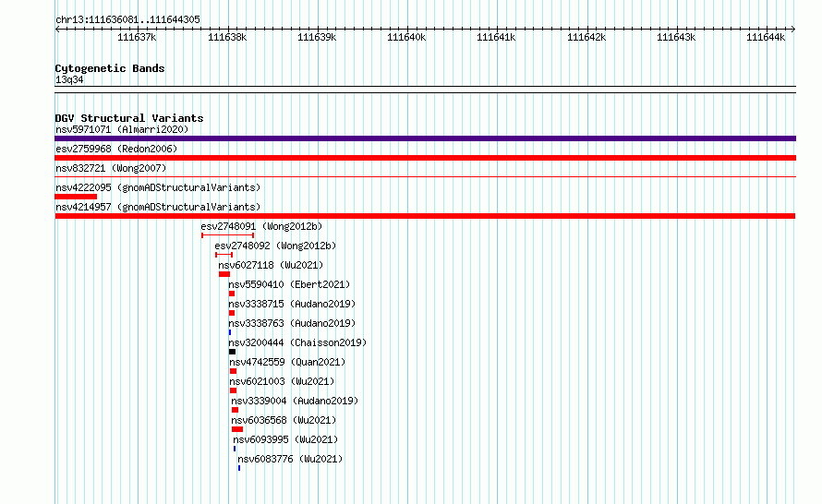Click the nsv4222095 gnomAD variant label
This screenshot has width=822, height=504.
pyautogui.click(x=158, y=187)
